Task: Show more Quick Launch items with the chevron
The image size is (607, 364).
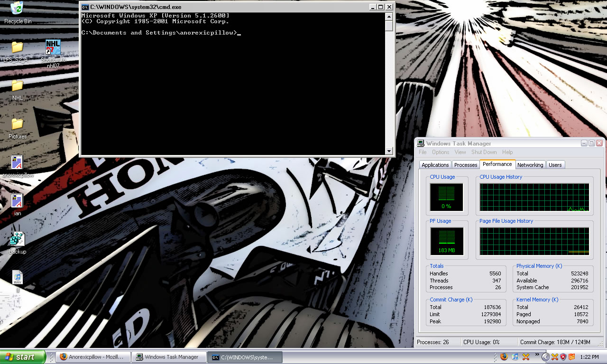Action: tap(537, 354)
